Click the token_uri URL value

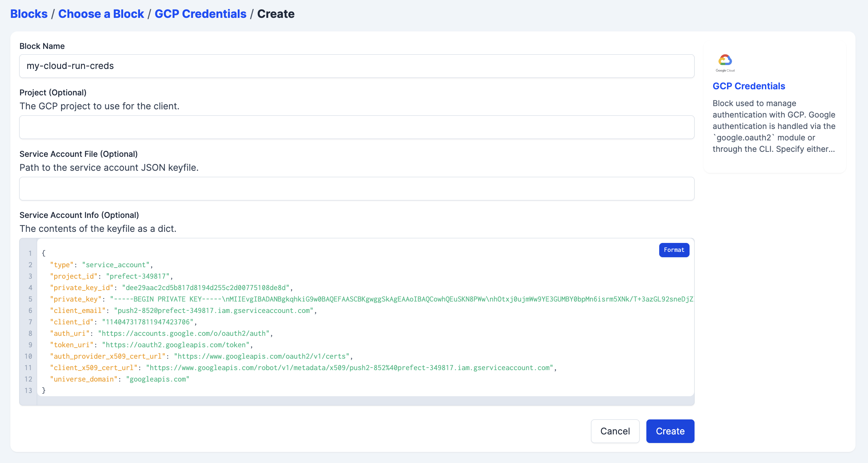[x=176, y=345]
